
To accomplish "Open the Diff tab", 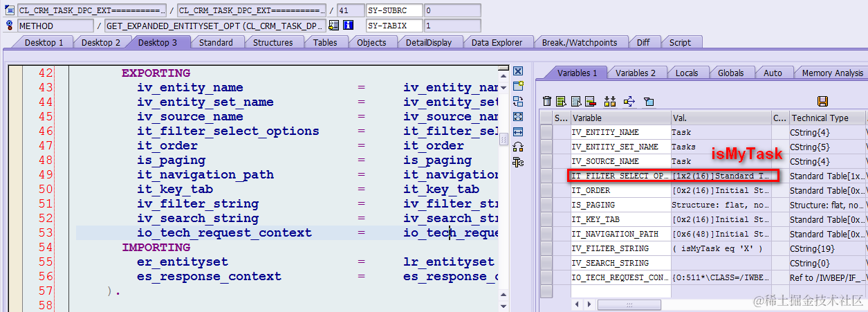I will pyautogui.click(x=643, y=42).
